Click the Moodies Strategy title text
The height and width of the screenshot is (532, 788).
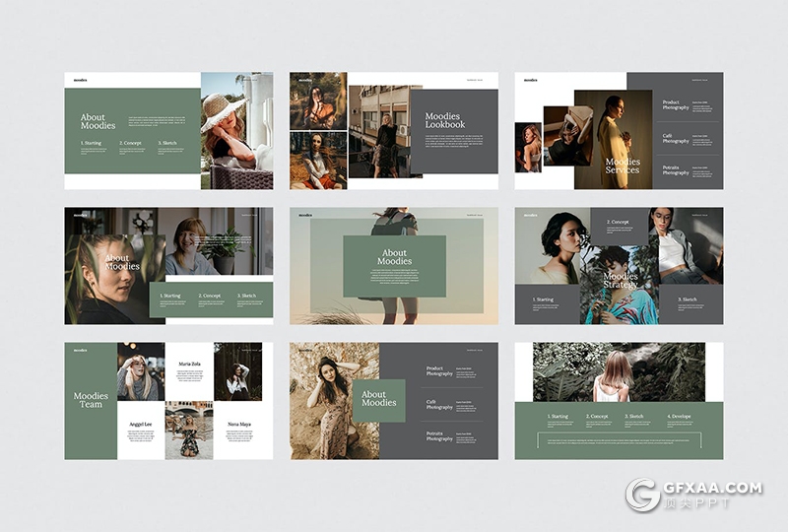(621, 281)
